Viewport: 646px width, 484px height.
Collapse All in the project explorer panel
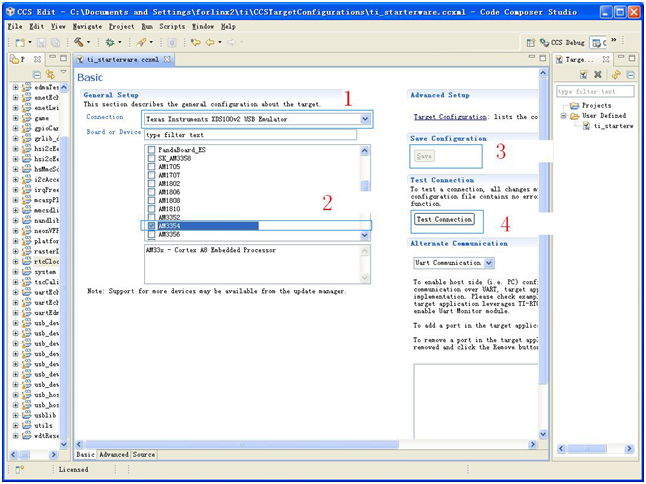37,74
